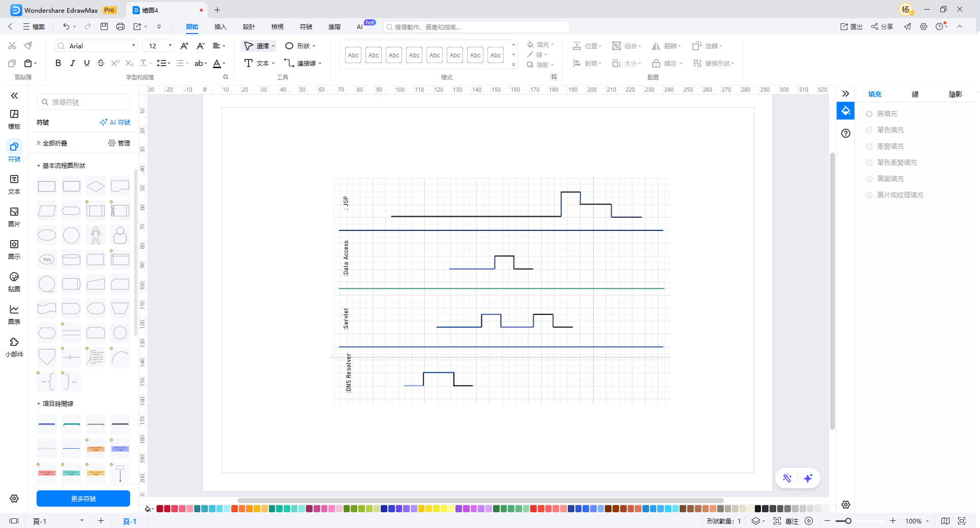Screen dimensions: 980x528
Task: Choose the 單色填充 fill option
Action: tap(869, 130)
